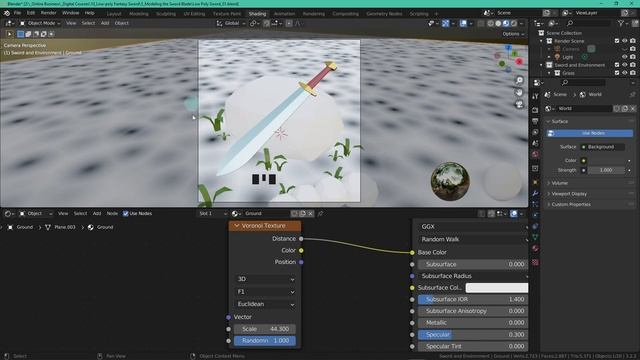Switch to the Layout workspace tab

114,13
